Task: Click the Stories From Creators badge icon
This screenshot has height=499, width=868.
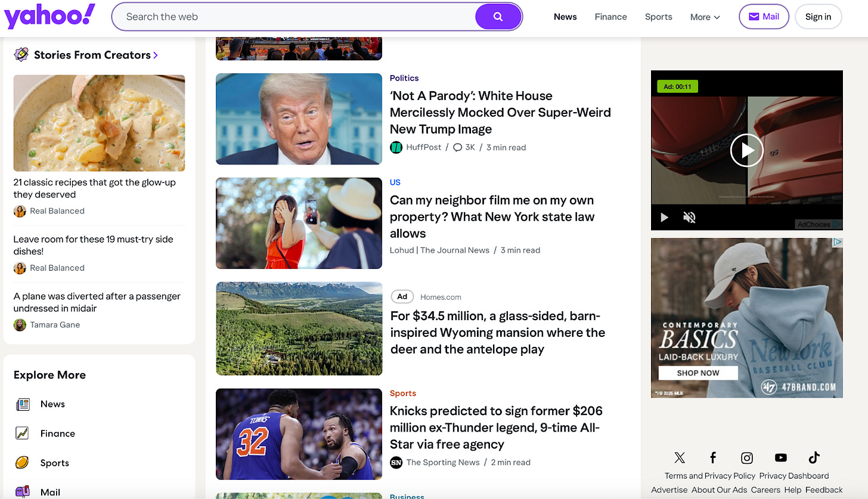Action: 21,55
